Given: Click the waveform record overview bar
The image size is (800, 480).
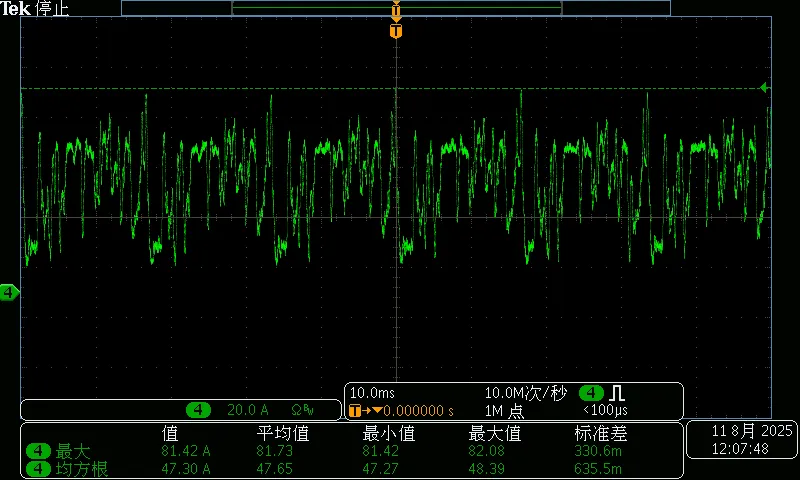Looking at the screenshot, I should coord(396,8).
